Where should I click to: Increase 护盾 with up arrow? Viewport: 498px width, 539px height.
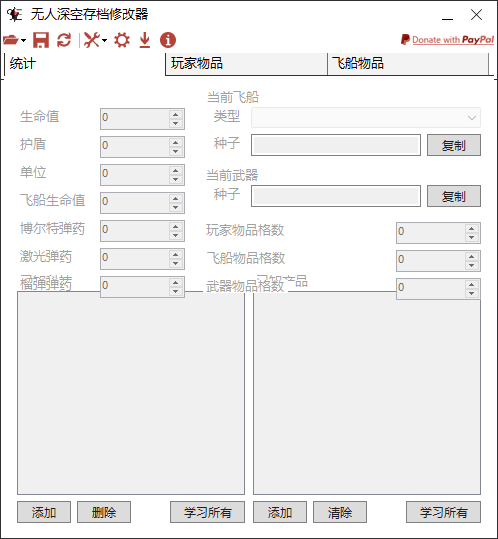[x=176, y=142]
